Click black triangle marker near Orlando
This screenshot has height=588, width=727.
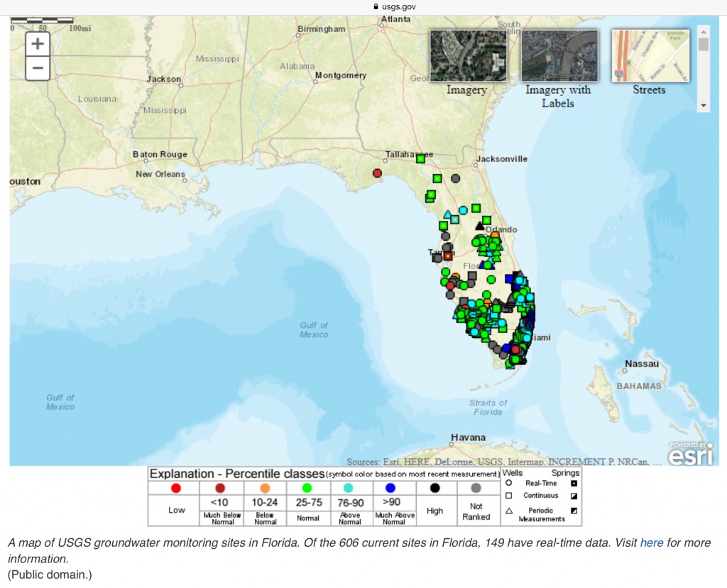coord(480,226)
